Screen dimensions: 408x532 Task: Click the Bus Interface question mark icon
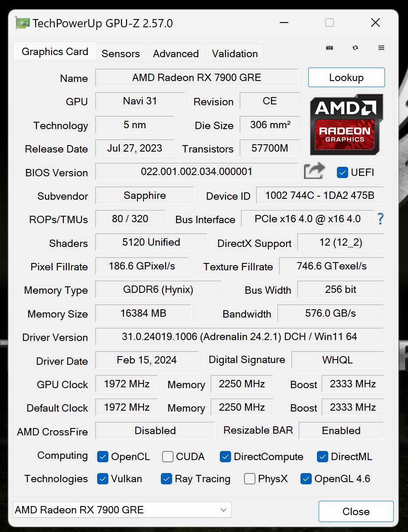point(380,219)
